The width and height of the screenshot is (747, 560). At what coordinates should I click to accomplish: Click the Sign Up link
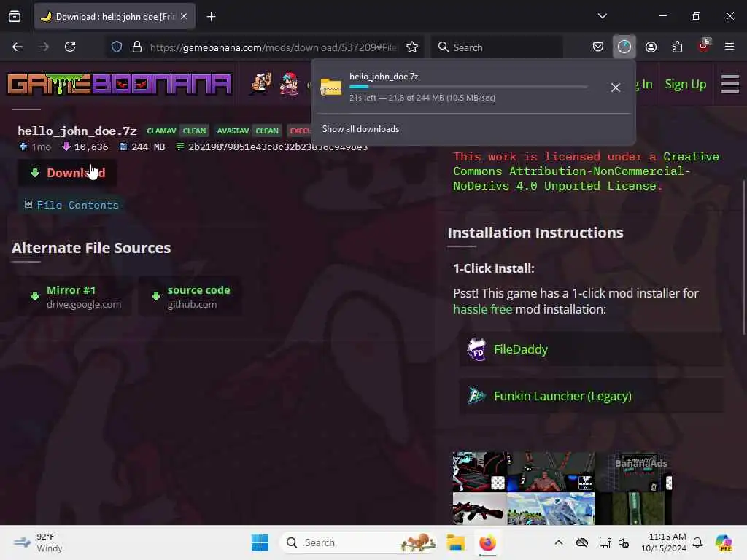(686, 85)
